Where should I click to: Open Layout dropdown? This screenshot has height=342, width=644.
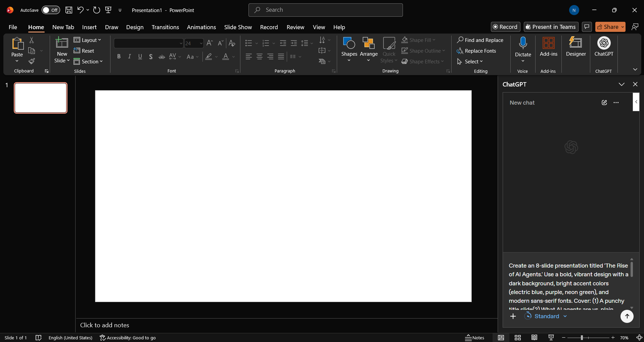(87, 40)
